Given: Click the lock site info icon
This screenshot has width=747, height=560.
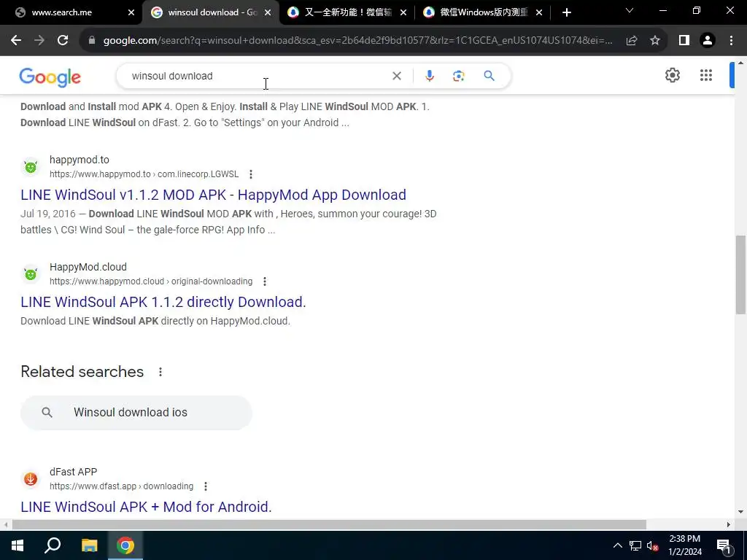Looking at the screenshot, I should (x=92, y=41).
